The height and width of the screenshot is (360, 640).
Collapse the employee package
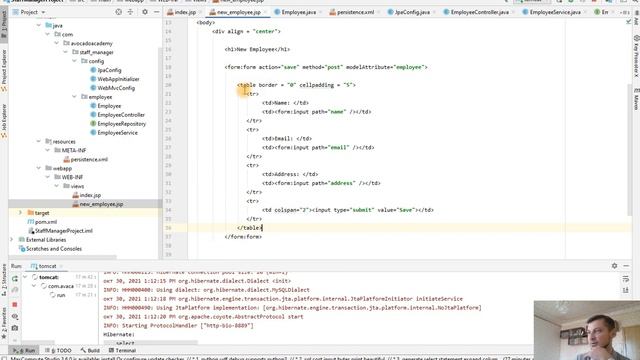pyautogui.click(x=74, y=97)
